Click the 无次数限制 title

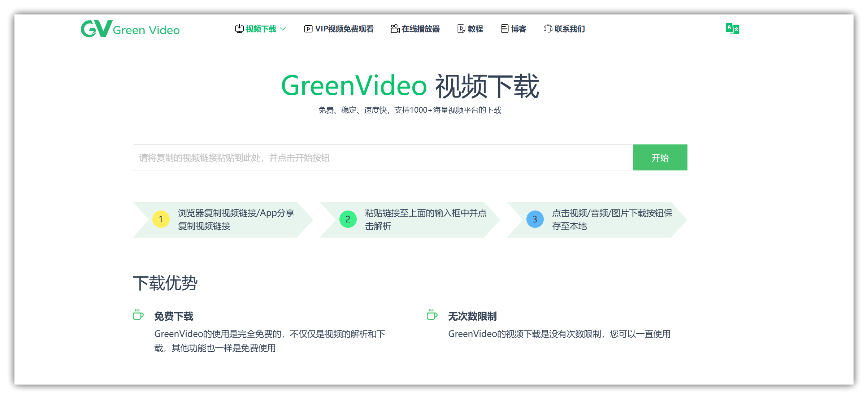(x=472, y=316)
